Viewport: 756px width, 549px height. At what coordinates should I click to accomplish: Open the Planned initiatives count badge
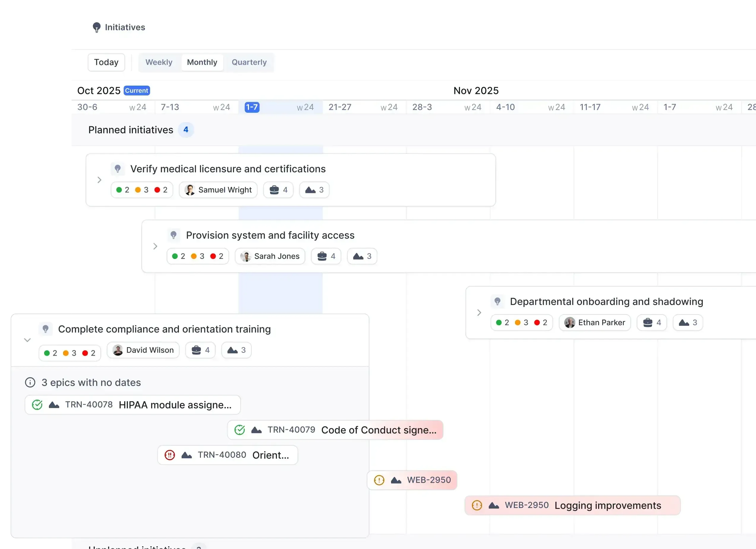tap(186, 130)
